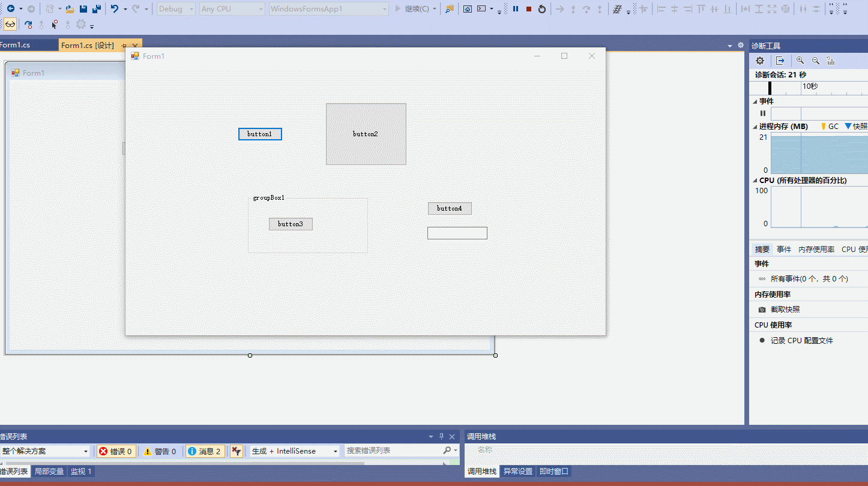The width and height of the screenshot is (868, 486).
Task: Restart debugging with the circular arrow
Action: tap(542, 9)
